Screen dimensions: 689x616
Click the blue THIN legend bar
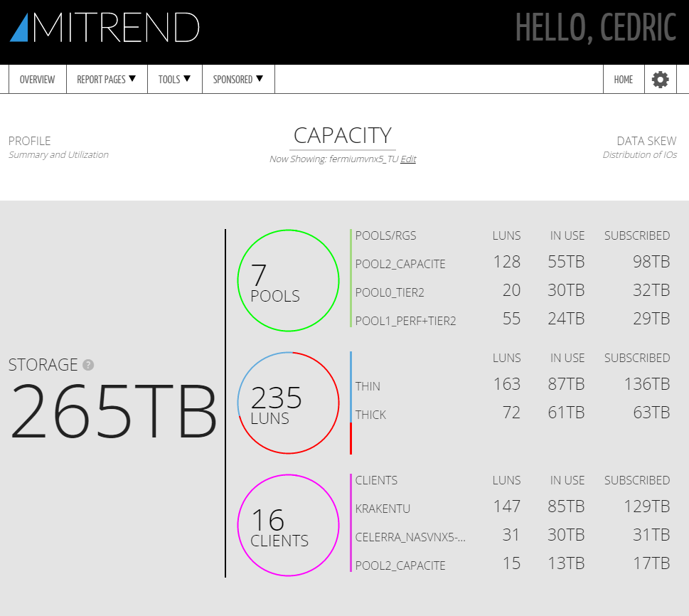coord(351,386)
